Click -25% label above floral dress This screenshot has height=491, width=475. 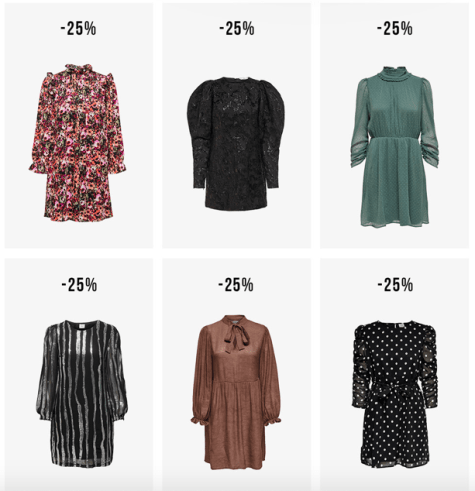tap(79, 28)
